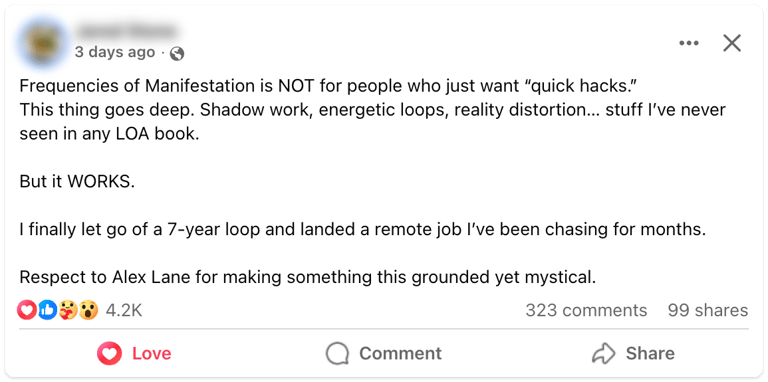Screen dimensions: 768x382
Task: Click the "3 days ago" timestamp
Action: (x=115, y=52)
